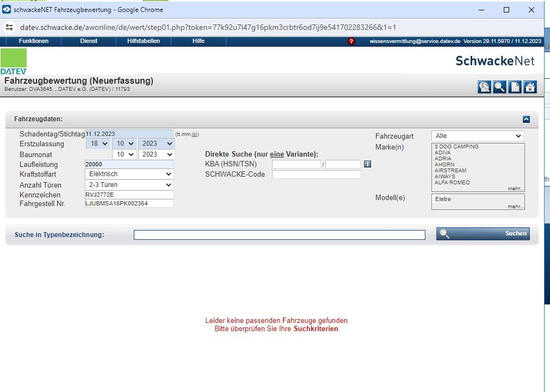Click the Suchkriterien link
This screenshot has width=550, height=392.
click(x=316, y=329)
